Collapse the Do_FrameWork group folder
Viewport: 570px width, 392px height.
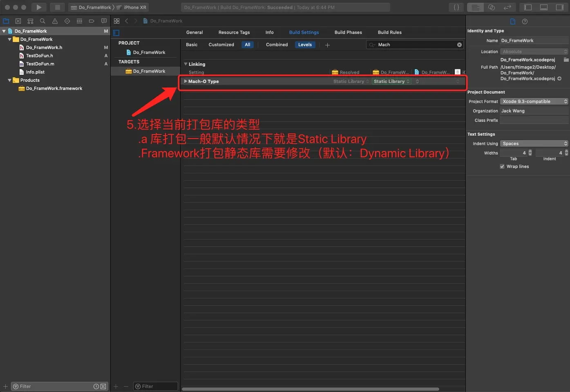click(10, 39)
